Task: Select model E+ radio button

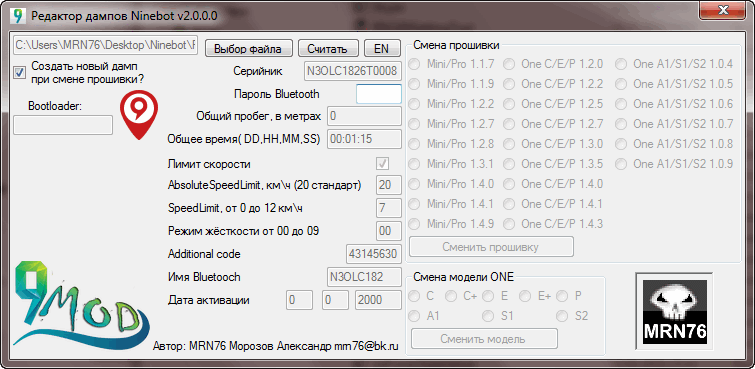Action: pyautogui.click(x=525, y=296)
